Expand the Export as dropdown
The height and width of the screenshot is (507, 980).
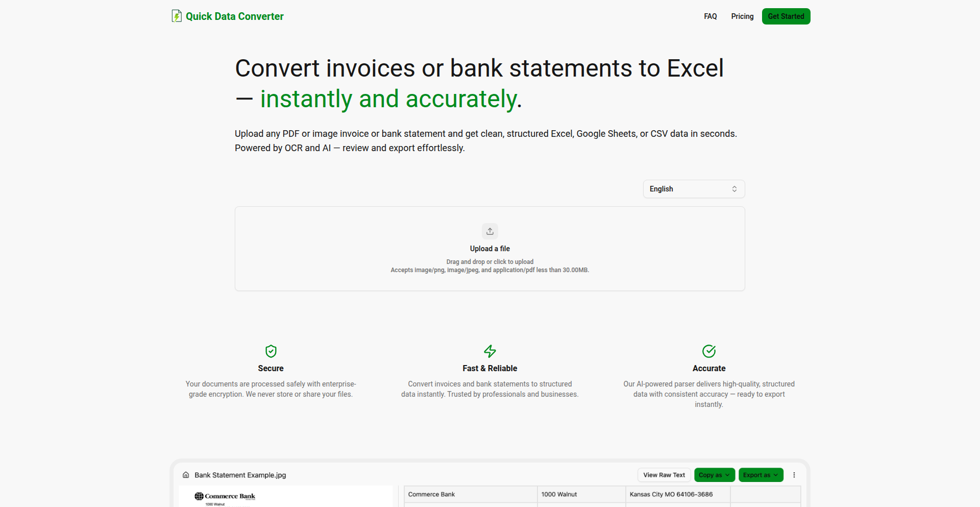[x=761, y=475]
